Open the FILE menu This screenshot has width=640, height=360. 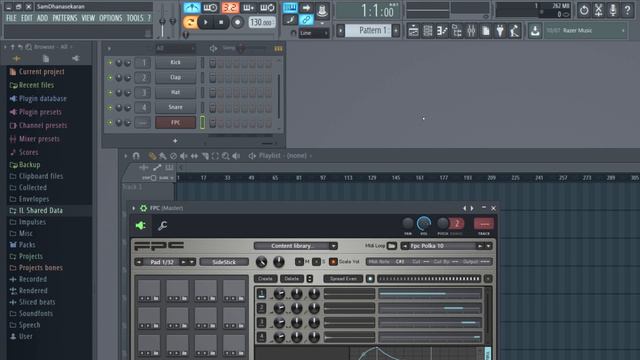(x=11, y=18)
